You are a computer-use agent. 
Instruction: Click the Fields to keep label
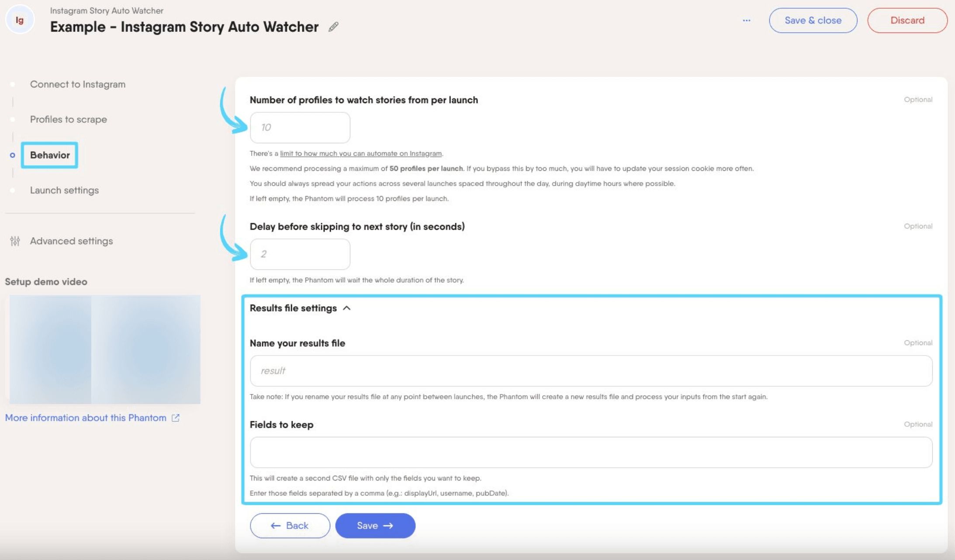[281, 425]
